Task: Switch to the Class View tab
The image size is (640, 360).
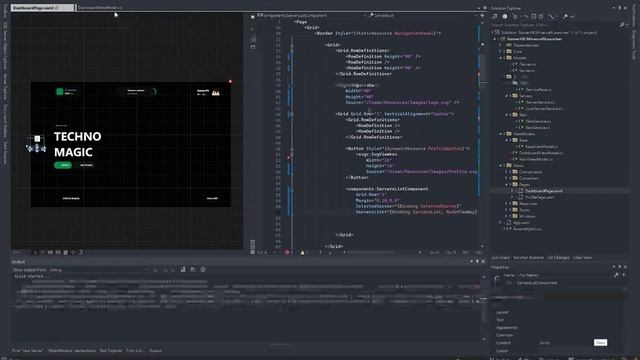Action: click(582, 258)
